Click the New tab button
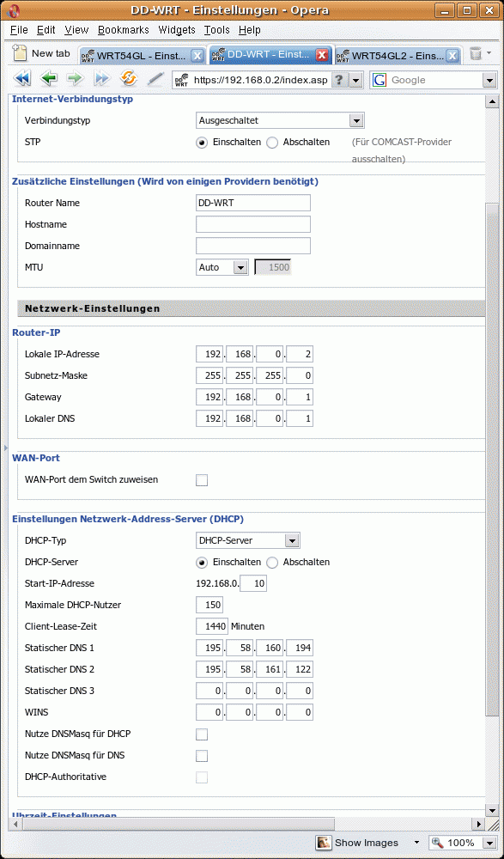Image resolution: width=504 pixels, height=859 pixels. (43, 53)
